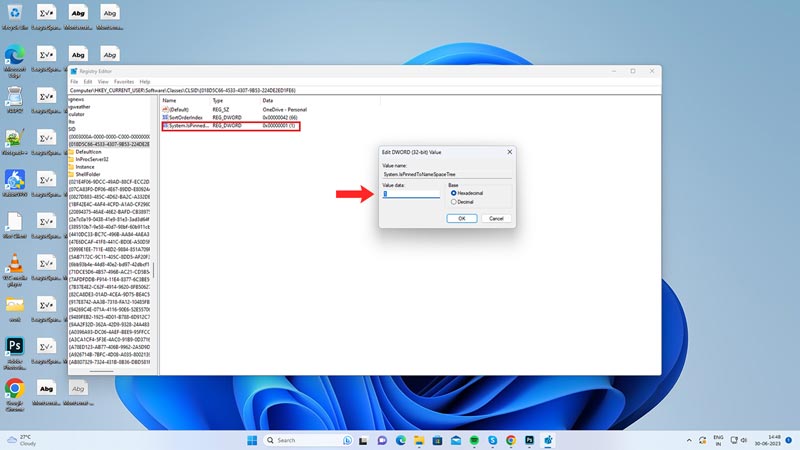Click the Value name field in the DWORD dialog
Image resolution: width=800 pixels, height=450 pixels.
(x=447, y=174)
